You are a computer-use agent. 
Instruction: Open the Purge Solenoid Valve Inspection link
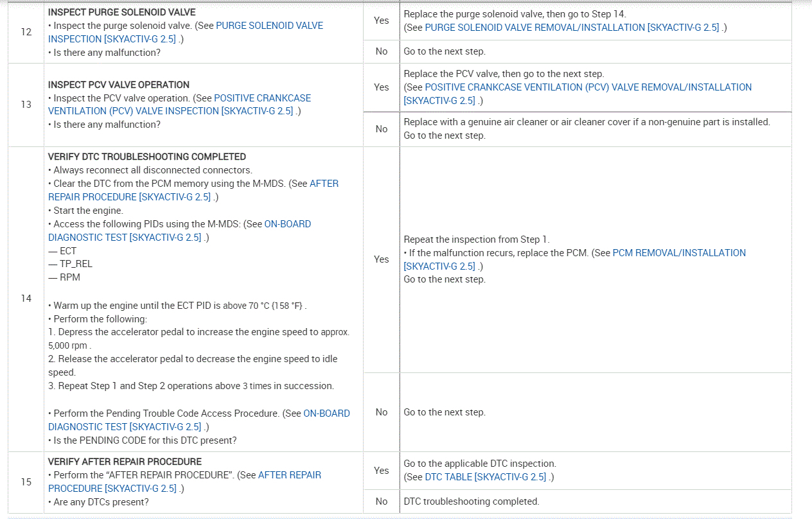click(x=269, y=26)
